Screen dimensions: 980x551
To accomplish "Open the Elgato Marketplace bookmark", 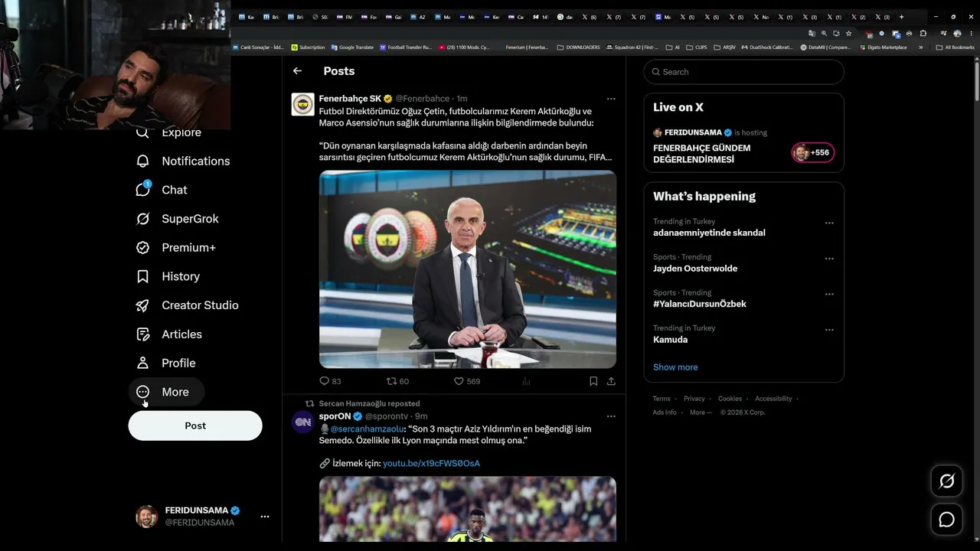I will tap(884, 47).
